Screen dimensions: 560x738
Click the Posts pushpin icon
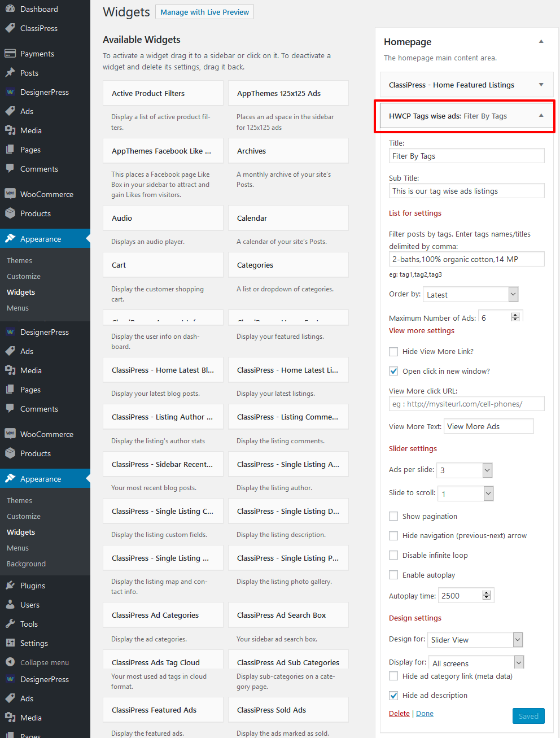(x=10, y=73)
